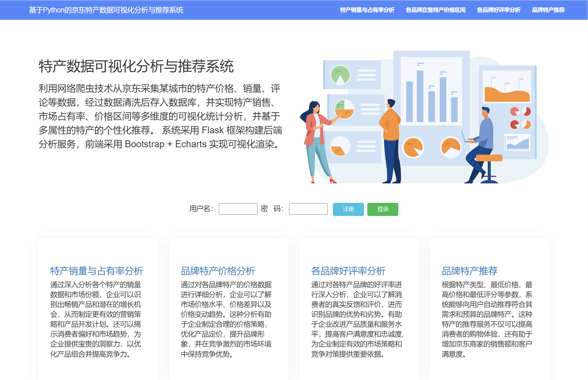Screen dimensions: 588x380
Task: Click the hero illustration of analysts
Action: tap(423, 118)
